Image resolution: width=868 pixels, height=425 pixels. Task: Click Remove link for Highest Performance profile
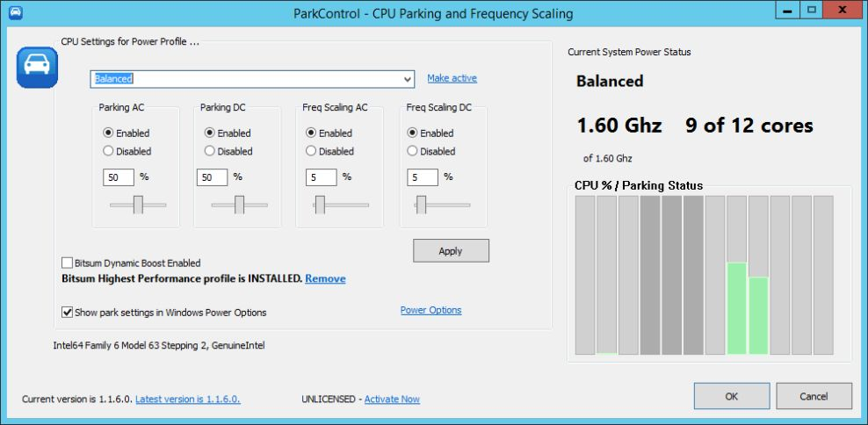click(x=325, y=278)
